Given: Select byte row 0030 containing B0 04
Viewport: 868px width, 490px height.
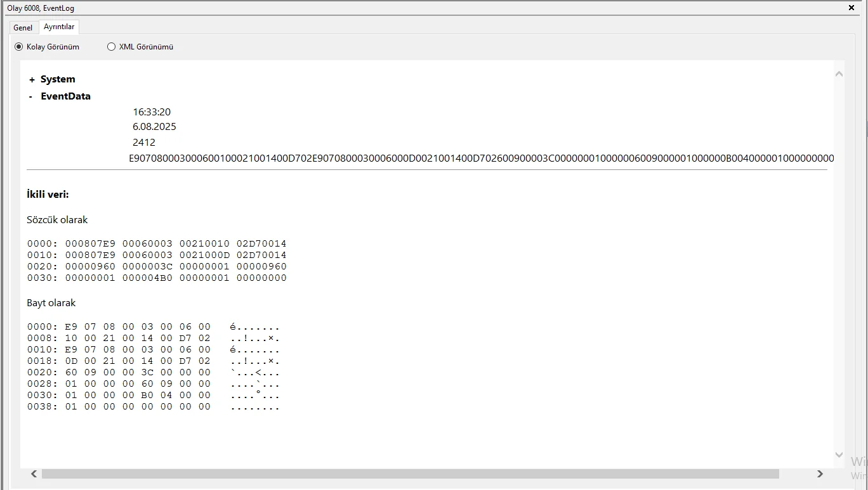Looking at the screenshot, I should tap(153, 396).
